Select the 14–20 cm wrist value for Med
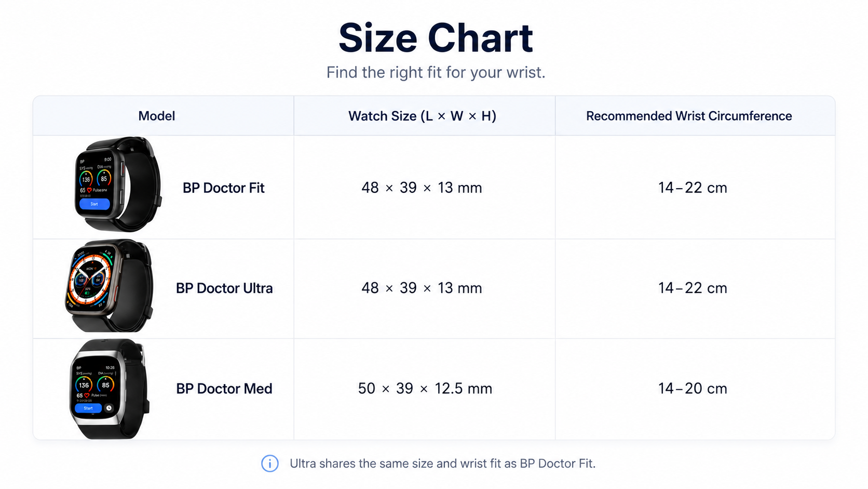This screenshot has height=489, width=868. pyautogui.click(x=693, y=388)
